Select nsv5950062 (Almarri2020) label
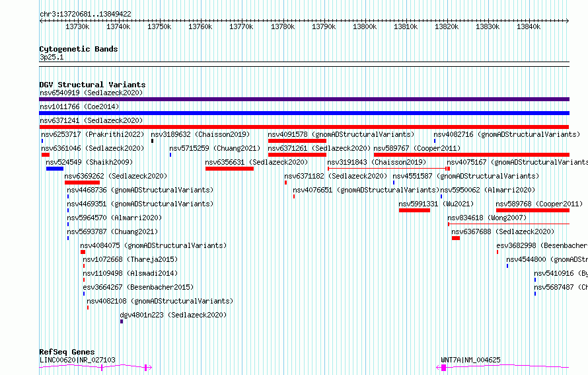Image resolution: width=588 pixels, height=375 pixels. pos(488,190)
